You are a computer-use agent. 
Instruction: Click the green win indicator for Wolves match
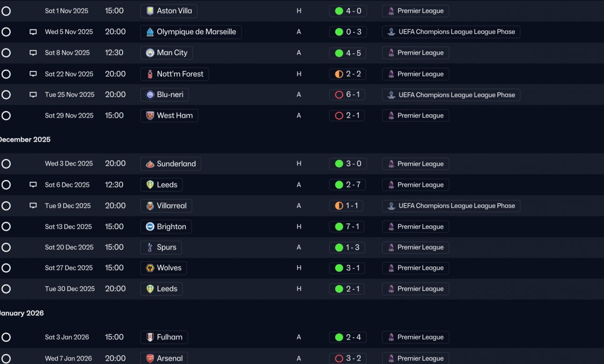click(339, 268)
